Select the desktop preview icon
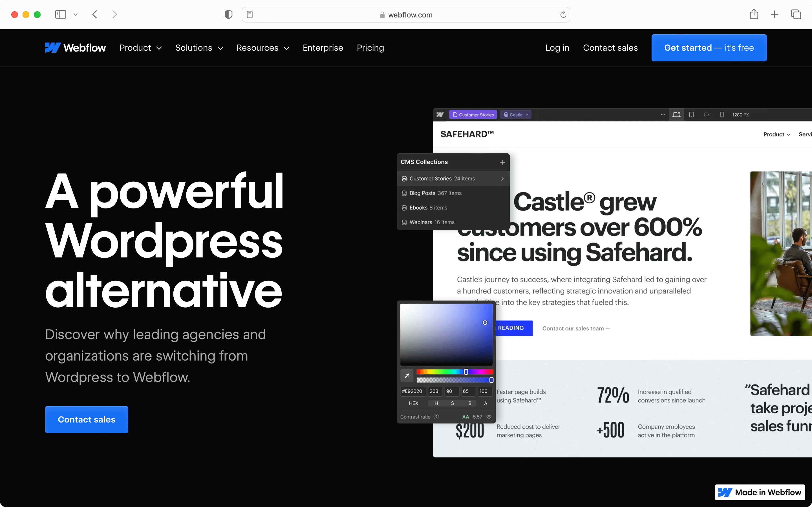812x507 pixels. [x=676, y=114]
